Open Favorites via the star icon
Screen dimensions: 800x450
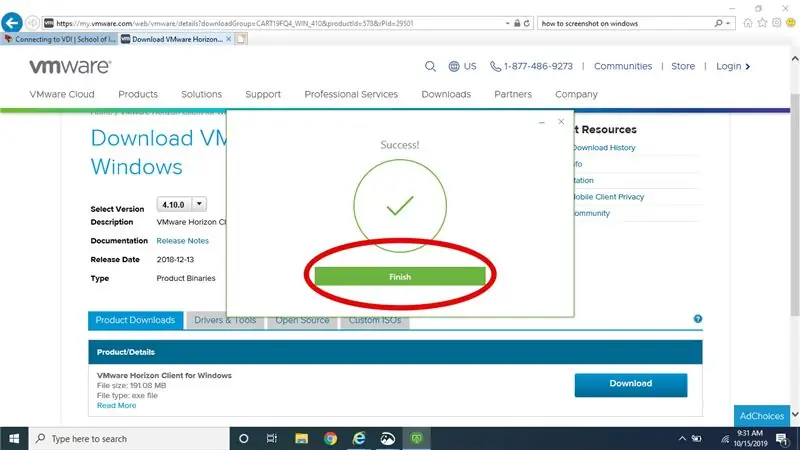coord(762,23)
